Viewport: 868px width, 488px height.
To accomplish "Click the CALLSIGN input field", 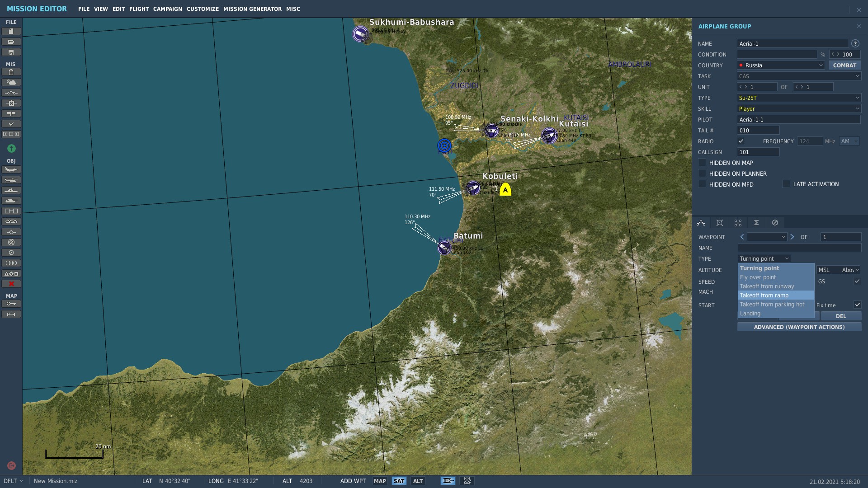I will pyautogui.click(x=758, y=152).
